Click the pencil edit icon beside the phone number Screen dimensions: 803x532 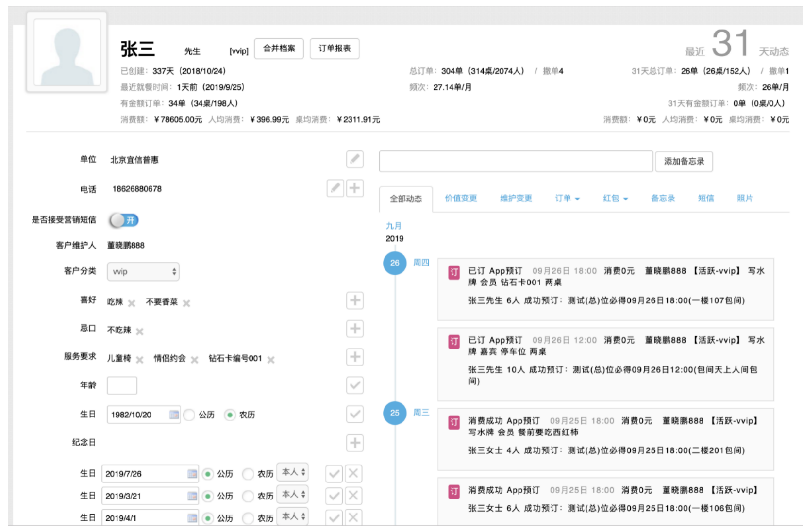point(335,188)
